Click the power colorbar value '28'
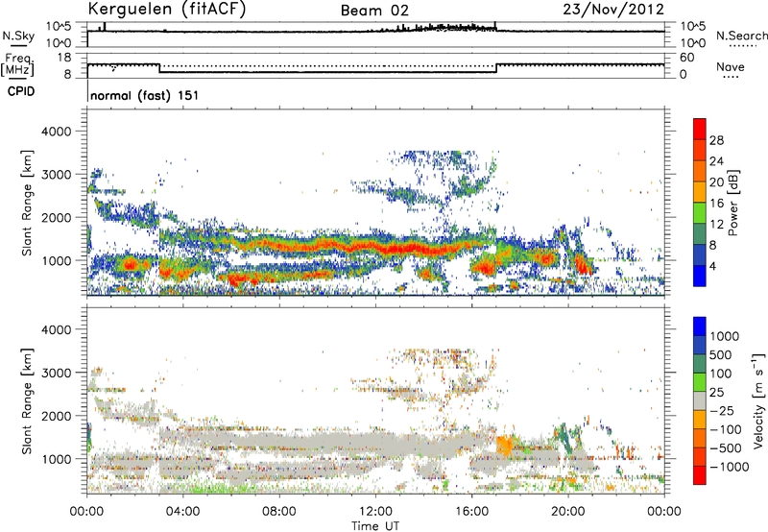Image resolution: width=768 pixels, height=532 pixels. click(716, 140)
